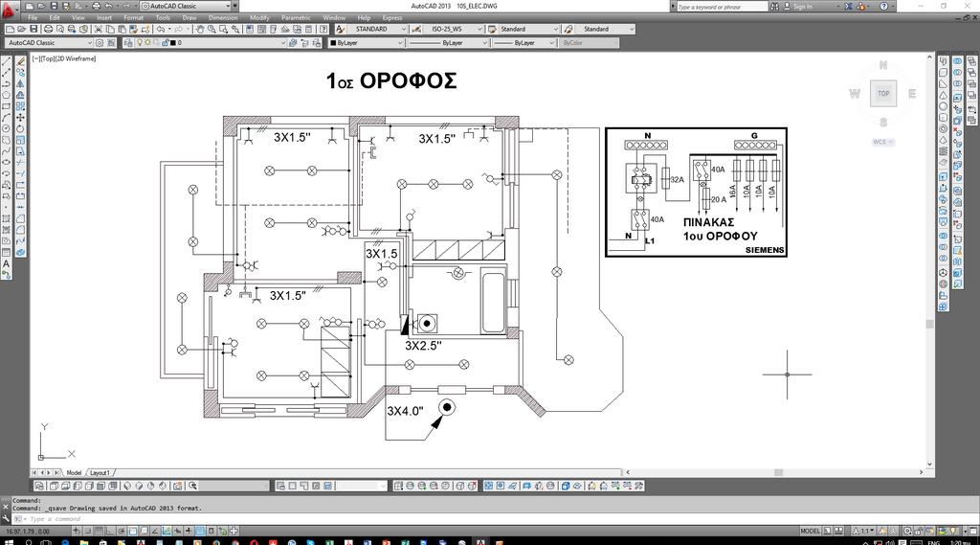
Task: Select the Multiline Text tool A
Action: click(7, 263)
